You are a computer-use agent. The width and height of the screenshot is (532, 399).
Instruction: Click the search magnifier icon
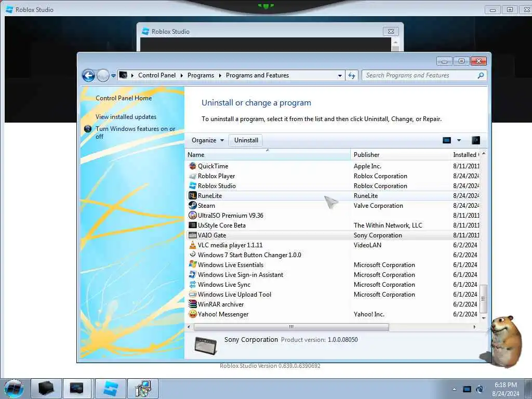coord(481,75)
